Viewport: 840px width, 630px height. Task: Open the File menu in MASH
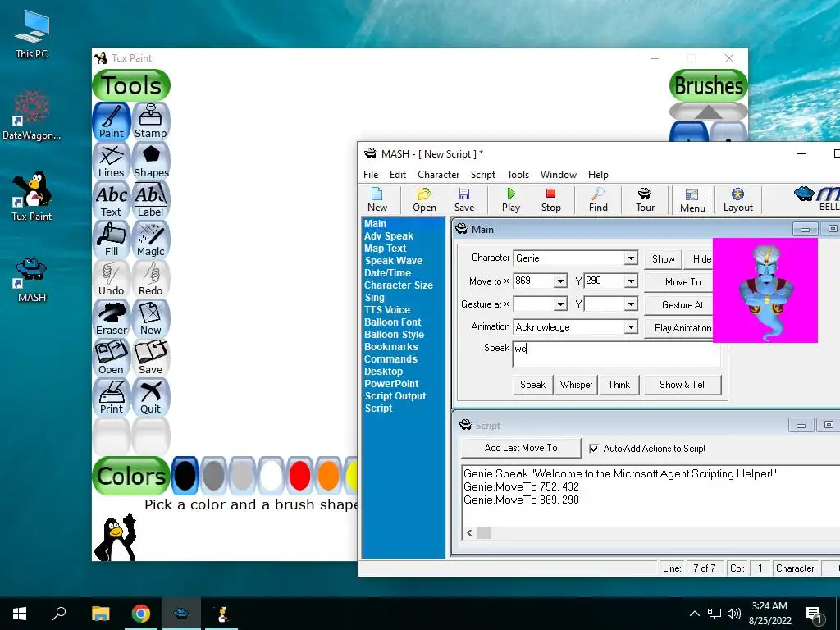tap(371, 175)
